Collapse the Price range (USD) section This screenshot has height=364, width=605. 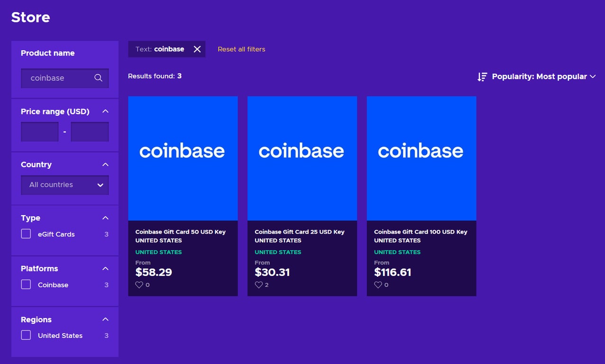(105, 111)
